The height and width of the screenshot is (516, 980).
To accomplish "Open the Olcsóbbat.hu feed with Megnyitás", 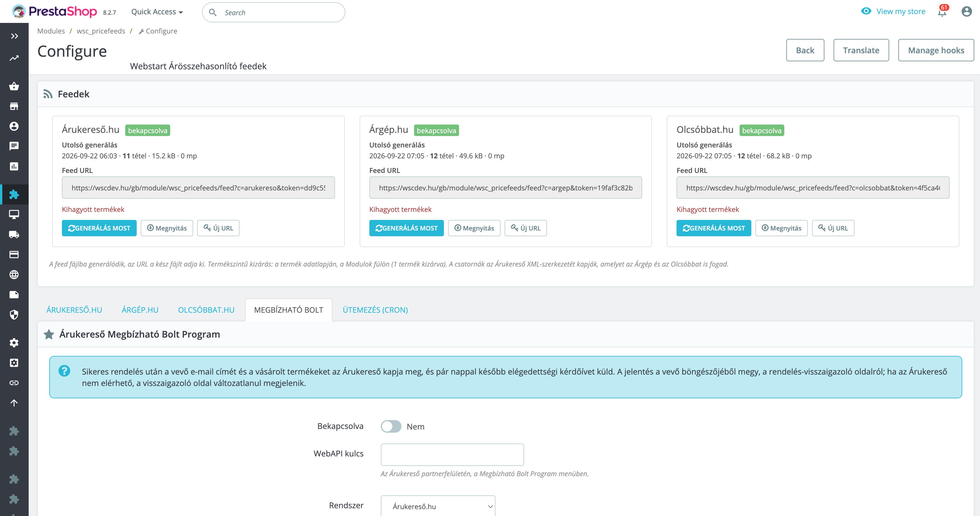I will pyautogui.click(x=781, y=228).
